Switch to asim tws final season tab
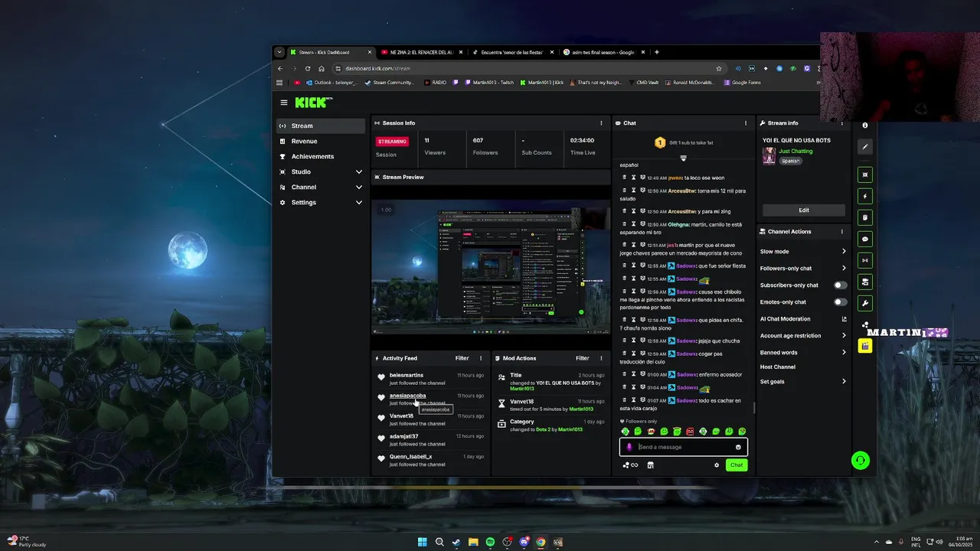980x551 pixels. point(603,52)
